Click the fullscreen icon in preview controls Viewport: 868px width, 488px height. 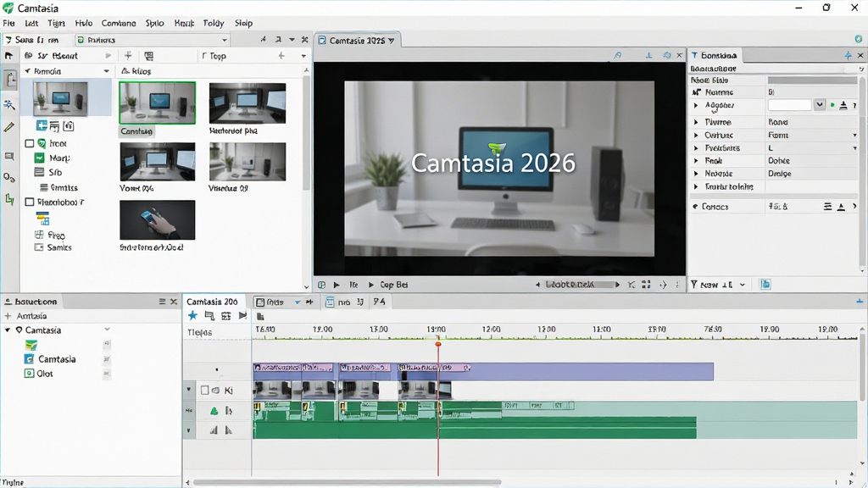646,285
